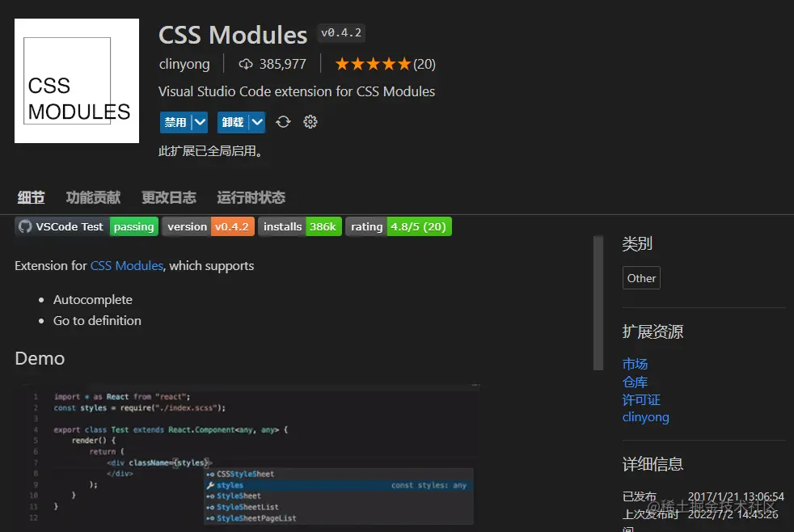Viewport: 794px width, 532px height.
Task: Click the Autocomplete bullet item
Action: click(x=93, y=300)
